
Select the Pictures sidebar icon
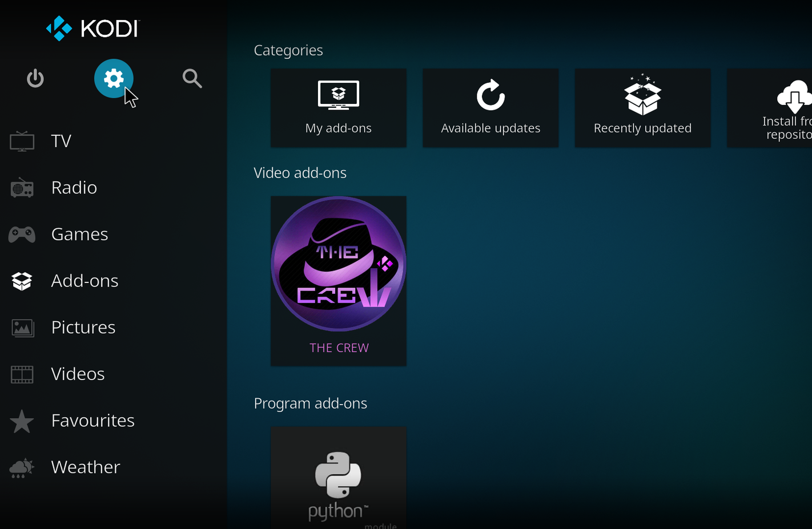[x=22, y=328]
